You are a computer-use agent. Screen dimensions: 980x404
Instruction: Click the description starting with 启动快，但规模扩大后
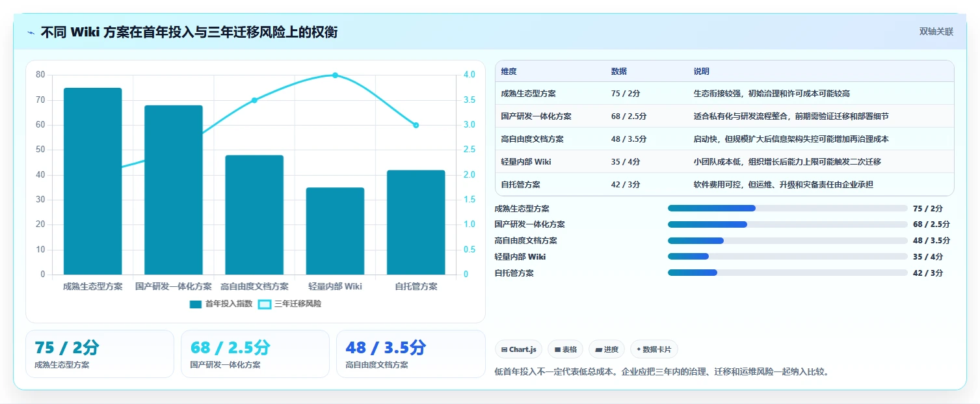coord(791,139)
